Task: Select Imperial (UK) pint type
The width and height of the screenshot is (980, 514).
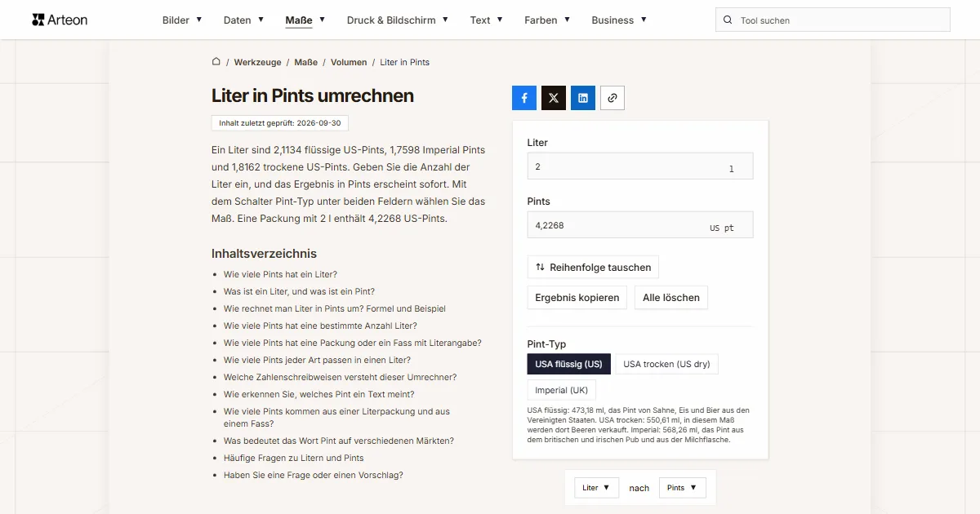Action: coord(562,390)
